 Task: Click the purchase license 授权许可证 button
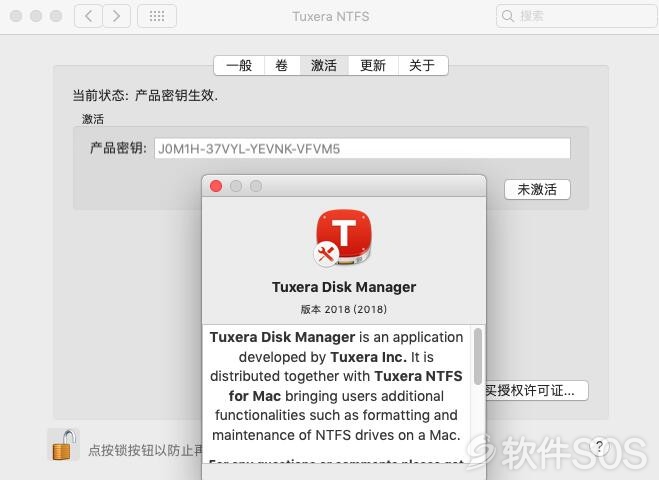pos(537,390)
